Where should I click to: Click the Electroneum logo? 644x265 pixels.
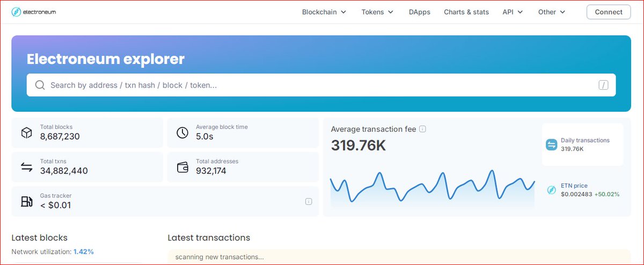click(33, 12)
